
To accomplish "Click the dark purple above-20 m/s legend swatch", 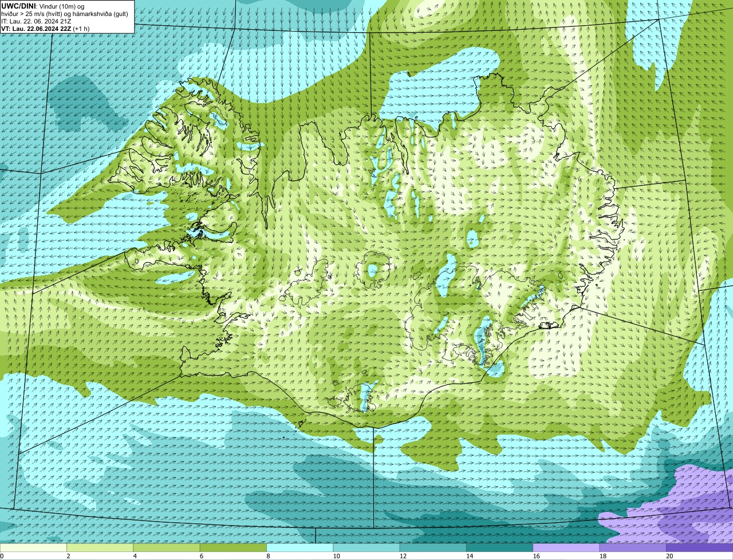I will [700, 547].
